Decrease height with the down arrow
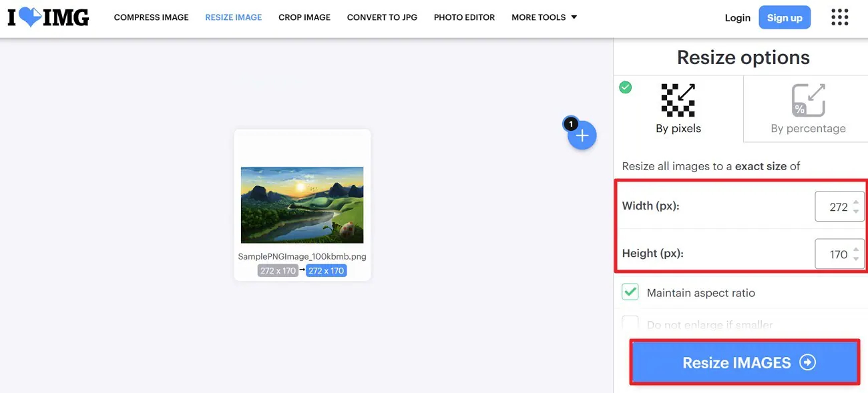The image size is (868, 393). pos(856,259)
